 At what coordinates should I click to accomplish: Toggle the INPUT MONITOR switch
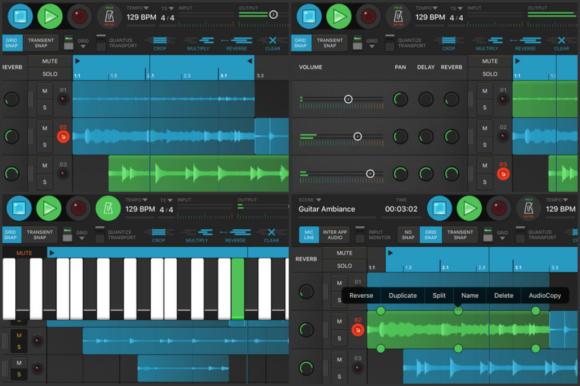pyautogui.click(x=360, y=234)
